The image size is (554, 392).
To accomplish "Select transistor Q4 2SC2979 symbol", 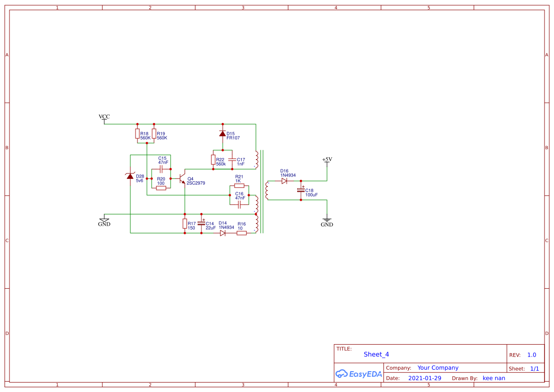I will [182, 179].
